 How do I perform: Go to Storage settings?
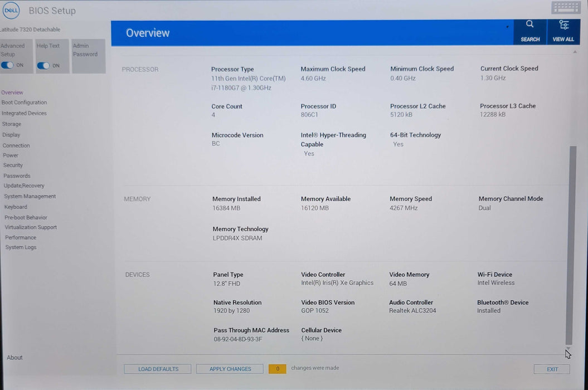12,124
